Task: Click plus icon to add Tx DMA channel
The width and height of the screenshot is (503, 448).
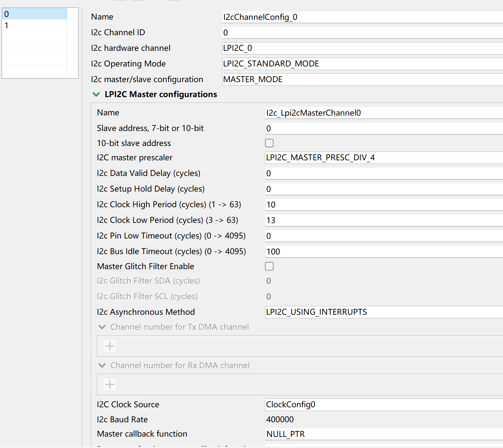Action: tap(110, 346)
